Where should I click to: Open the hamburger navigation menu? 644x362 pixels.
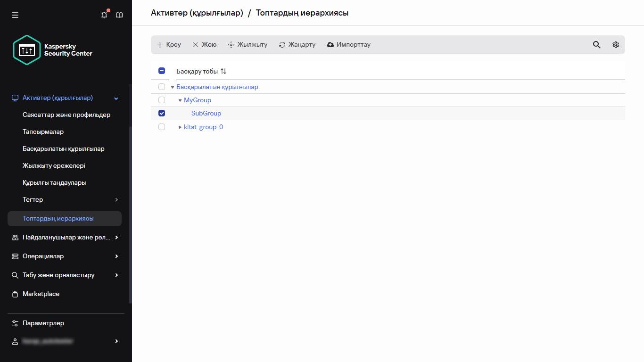click(x=15, y=15)
